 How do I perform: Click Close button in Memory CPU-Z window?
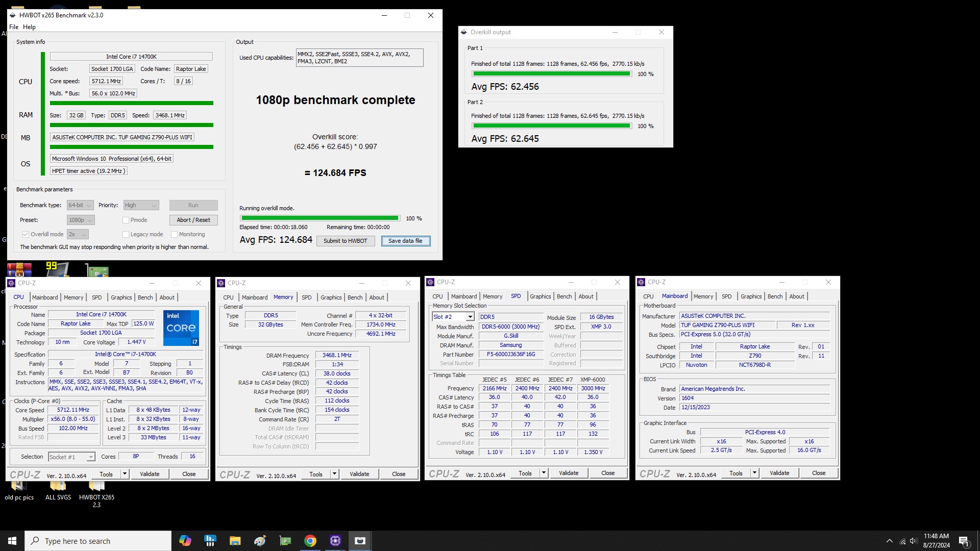click(x=399, y=474)
